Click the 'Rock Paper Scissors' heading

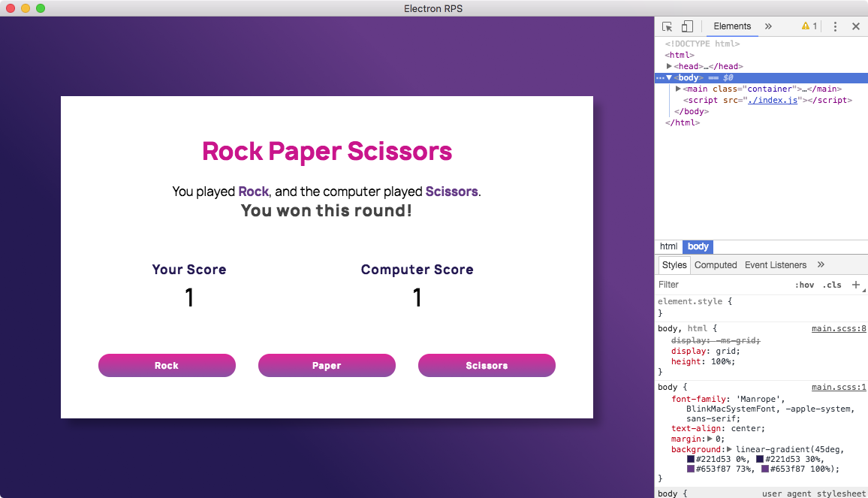pyautogui.click(x=327, y=151)
